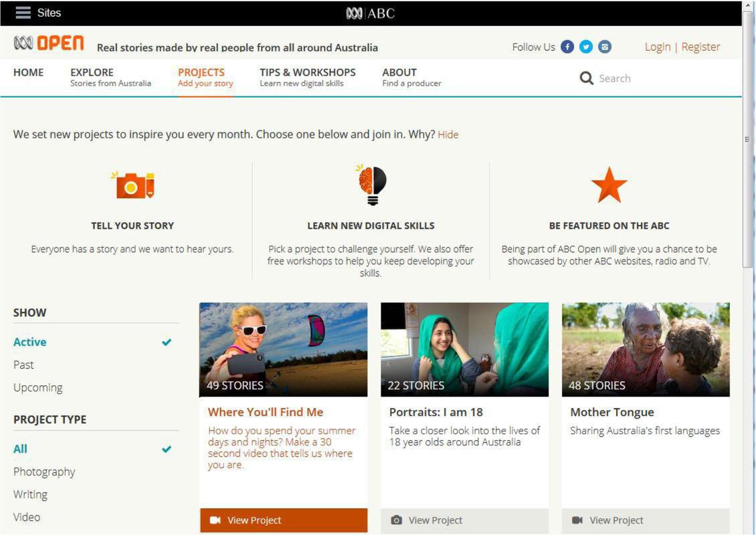Click the search magnifier icon
756x535 pixels.
pos(587,78)
